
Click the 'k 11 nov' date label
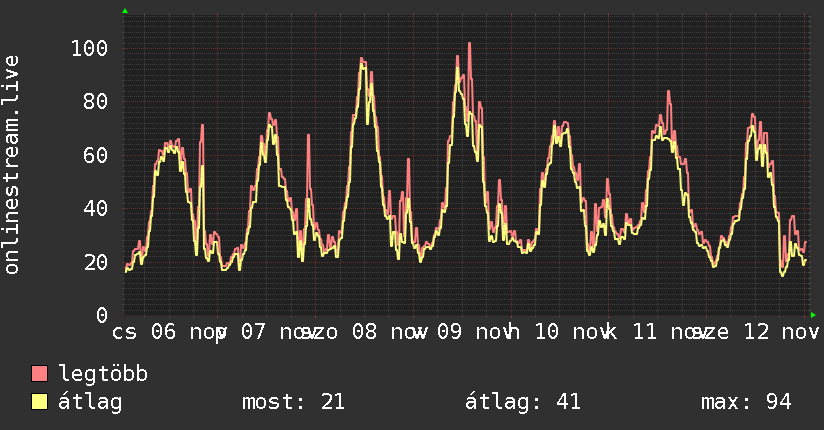pyautogui.click(x=657, y=332)
